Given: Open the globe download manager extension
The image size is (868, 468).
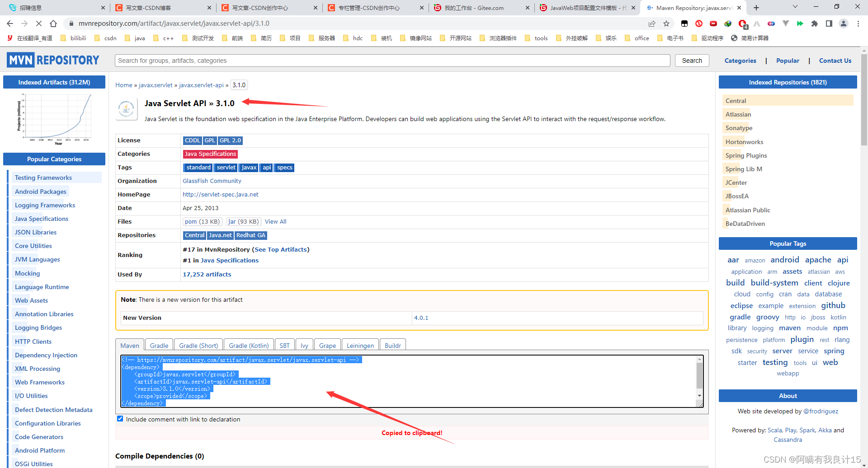Looking at the screenshot, I should (728, 23).
